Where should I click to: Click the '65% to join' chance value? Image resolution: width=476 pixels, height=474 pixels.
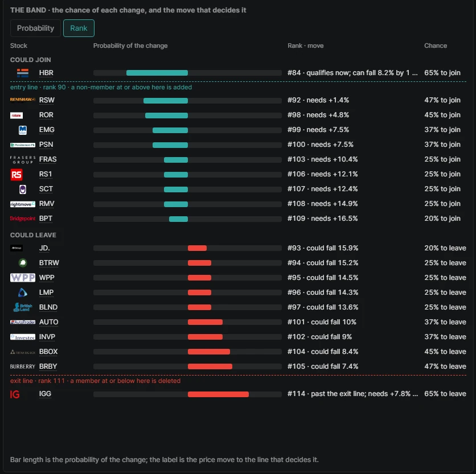coord(442,73)
